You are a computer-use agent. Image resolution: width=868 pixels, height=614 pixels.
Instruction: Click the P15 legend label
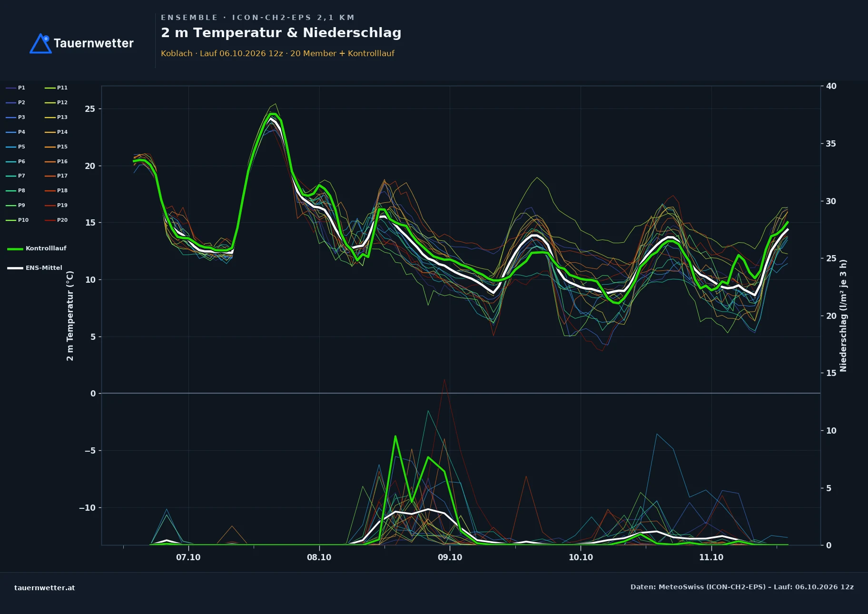tap(62, 147)
